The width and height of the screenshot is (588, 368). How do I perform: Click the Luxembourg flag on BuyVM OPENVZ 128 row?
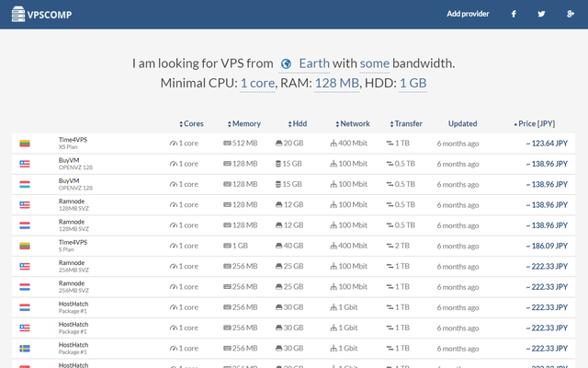click(x=25, y=184)
